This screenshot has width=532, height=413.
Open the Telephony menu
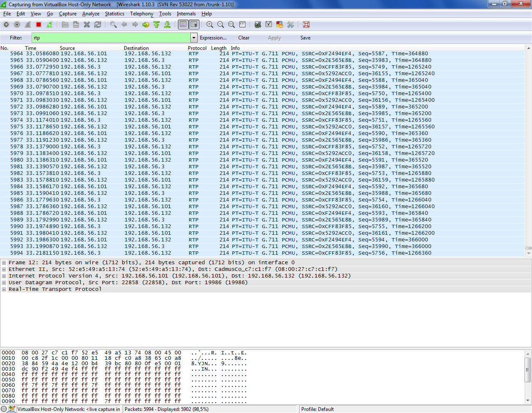141,14
